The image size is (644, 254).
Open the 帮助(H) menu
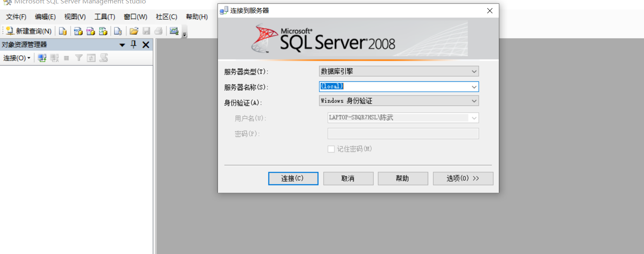click(x=197, y=17)
